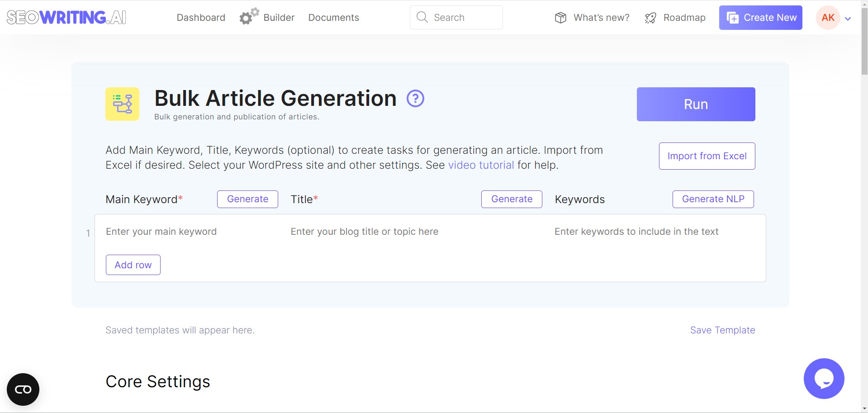
Task: Click the search magnifier icon
Action: pos(422,17)
